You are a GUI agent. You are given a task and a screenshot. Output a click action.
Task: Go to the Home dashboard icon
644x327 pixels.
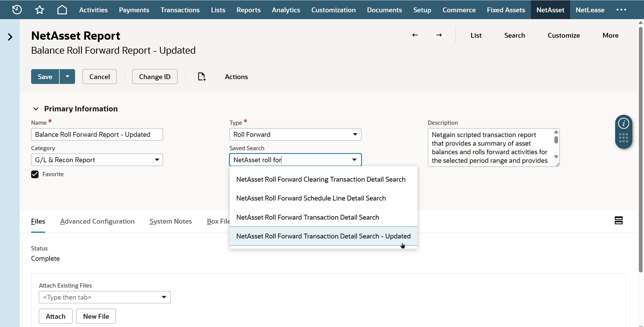(x=62, y=10)
